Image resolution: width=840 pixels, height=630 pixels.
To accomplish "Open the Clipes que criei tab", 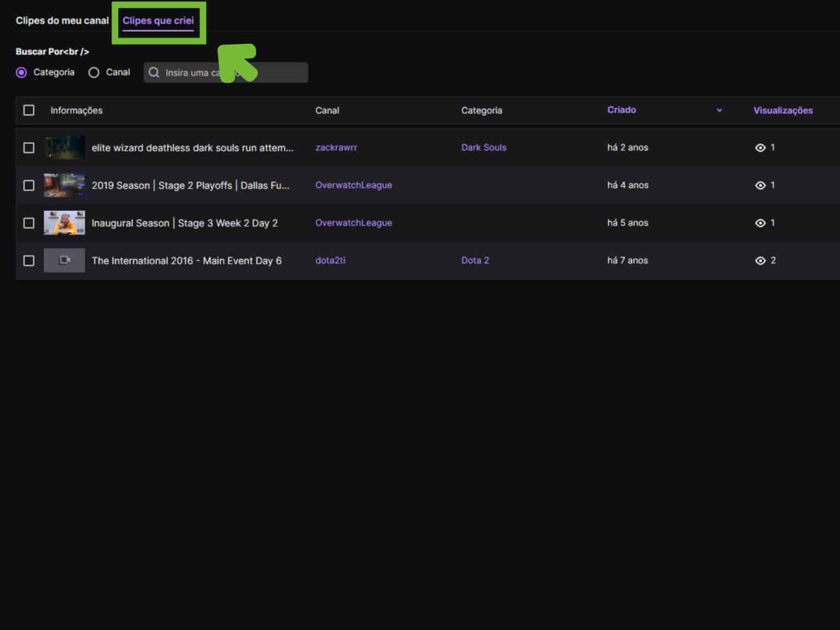I will [x=159, y=20].
